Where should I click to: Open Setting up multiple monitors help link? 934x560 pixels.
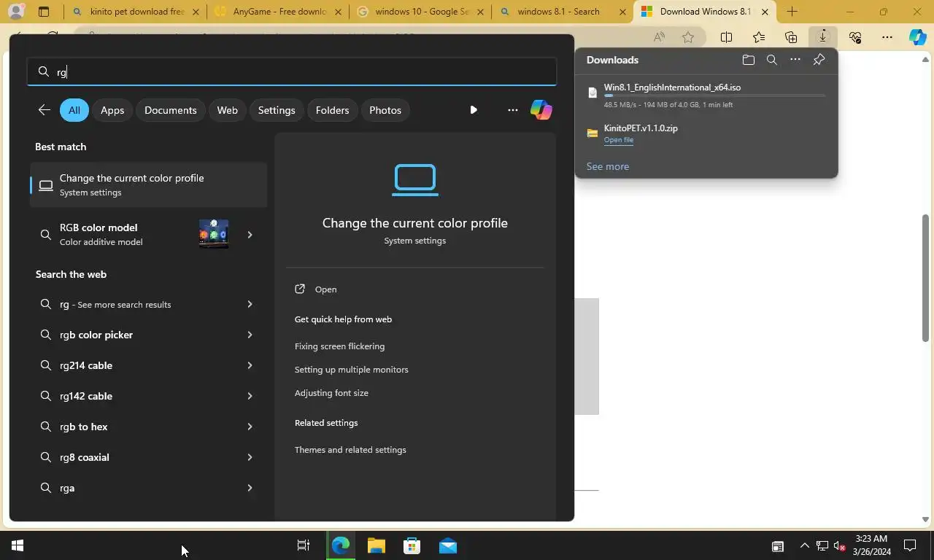point(351,370)
